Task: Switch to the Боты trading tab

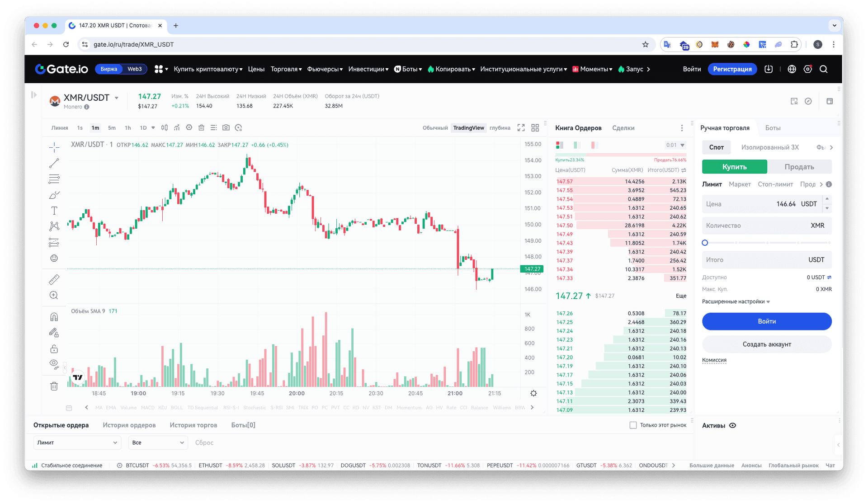Action: (x=773, y=128)
